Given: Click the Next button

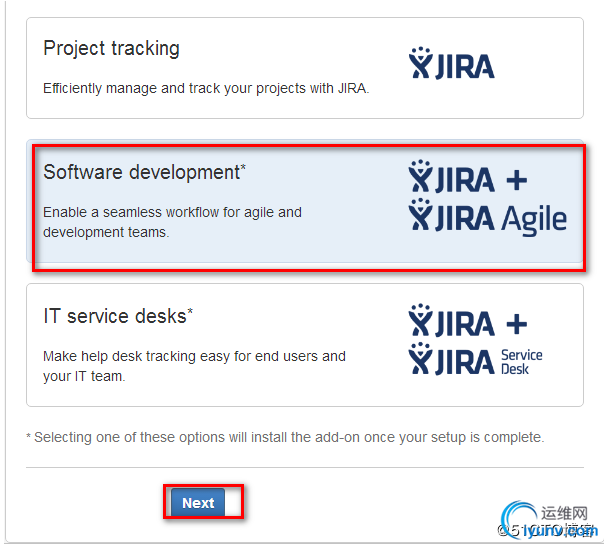Looking at the screenshot, I should click(198, 502).
